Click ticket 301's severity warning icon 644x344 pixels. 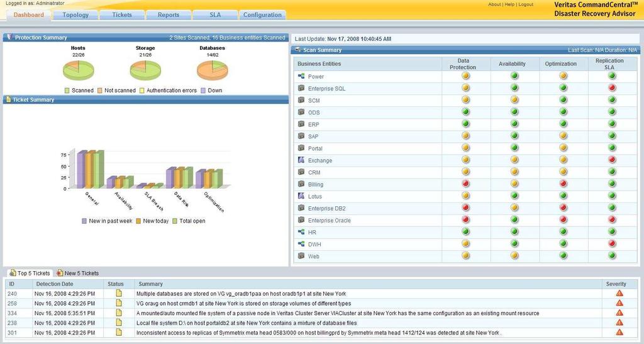click(x=619, y=333)
